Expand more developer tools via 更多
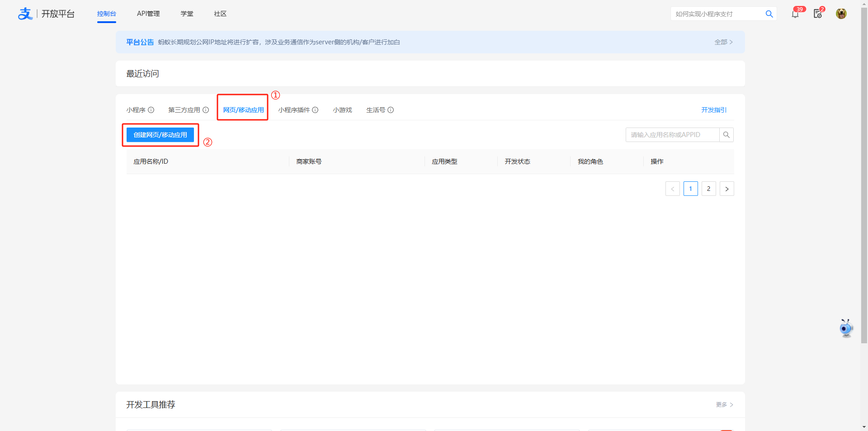Screen dimensions: 868x431 [x=724, y=405]
